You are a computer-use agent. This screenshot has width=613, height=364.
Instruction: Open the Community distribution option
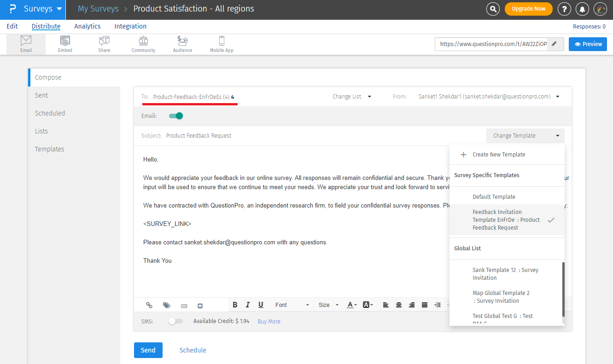coord(143,44)
